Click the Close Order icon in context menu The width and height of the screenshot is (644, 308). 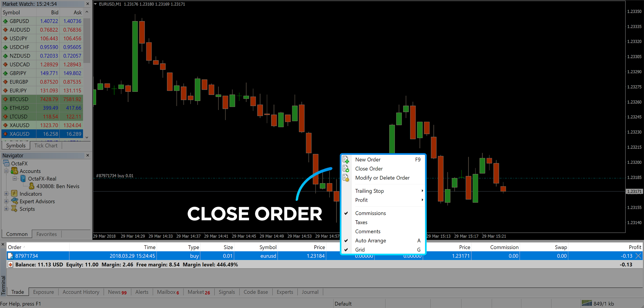point(347,169)
